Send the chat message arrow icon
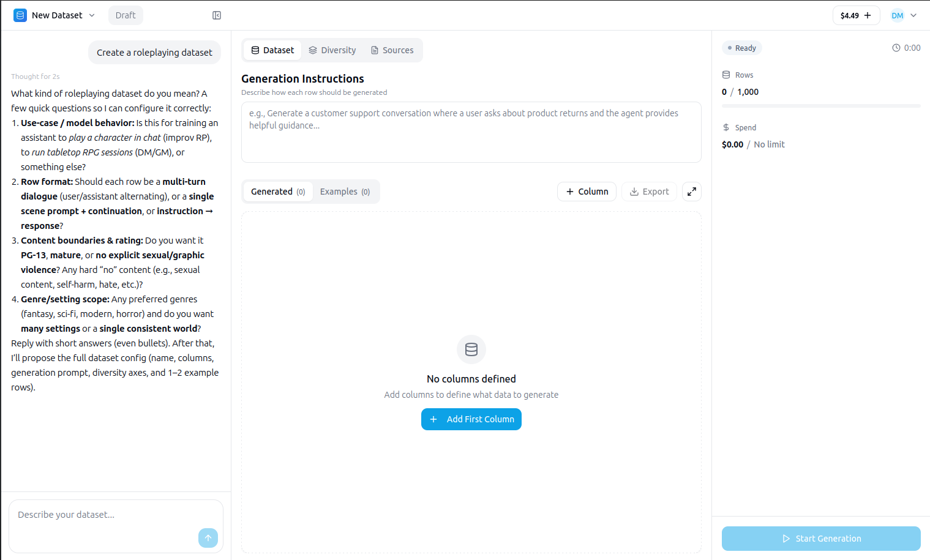The width and height of the screenshot is (930, 560). [x=208, y=537]
